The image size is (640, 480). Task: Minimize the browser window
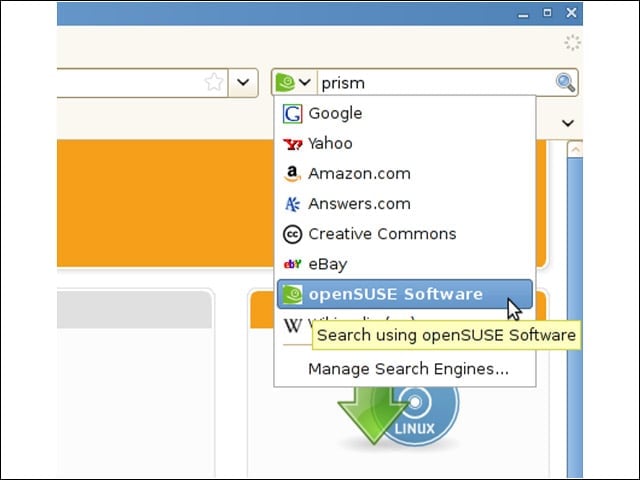[523, 14]
